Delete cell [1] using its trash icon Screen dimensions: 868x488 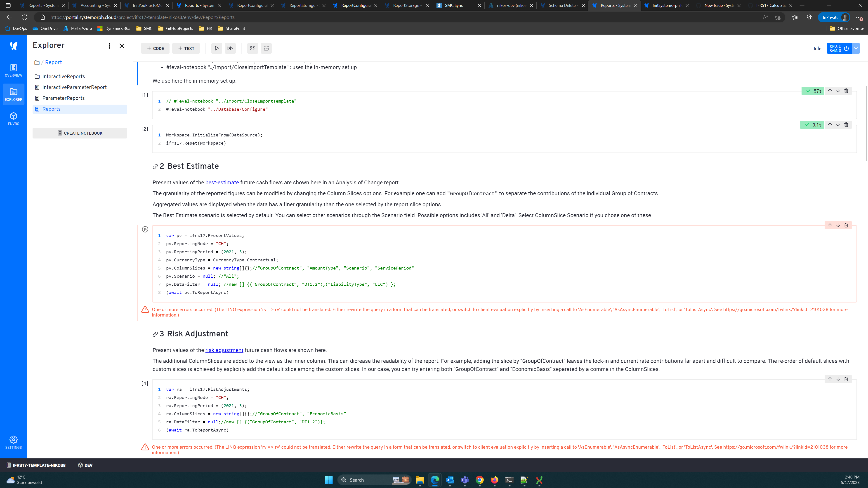846,91
